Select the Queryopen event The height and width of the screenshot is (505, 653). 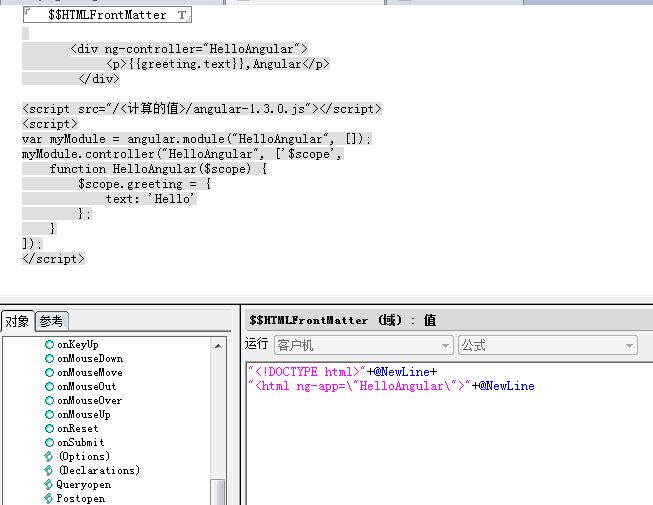pyautogui.click(x=84, y=485)
